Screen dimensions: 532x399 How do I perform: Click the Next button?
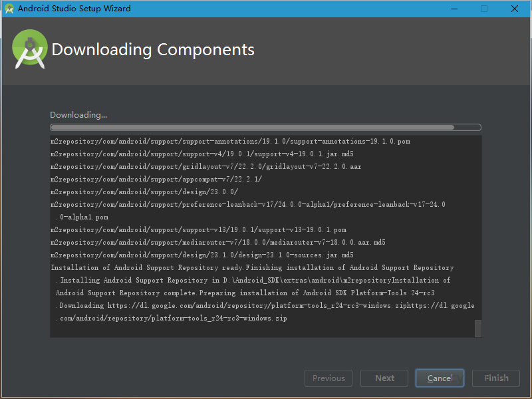tap(384, 378)
